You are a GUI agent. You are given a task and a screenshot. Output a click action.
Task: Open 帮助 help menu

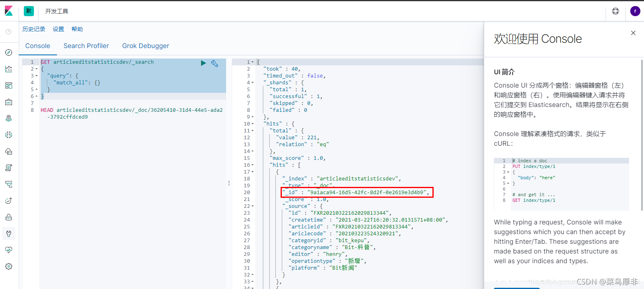click(x=77, y=29)
